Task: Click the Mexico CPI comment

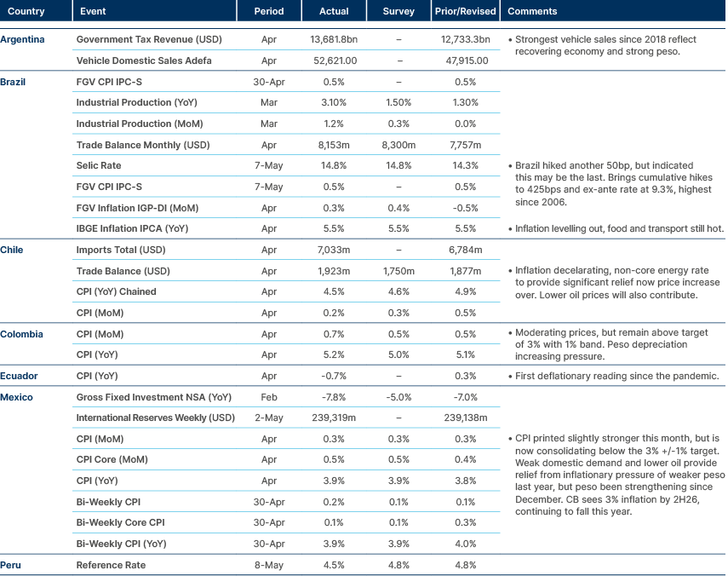Action: [x=616, y=475]
